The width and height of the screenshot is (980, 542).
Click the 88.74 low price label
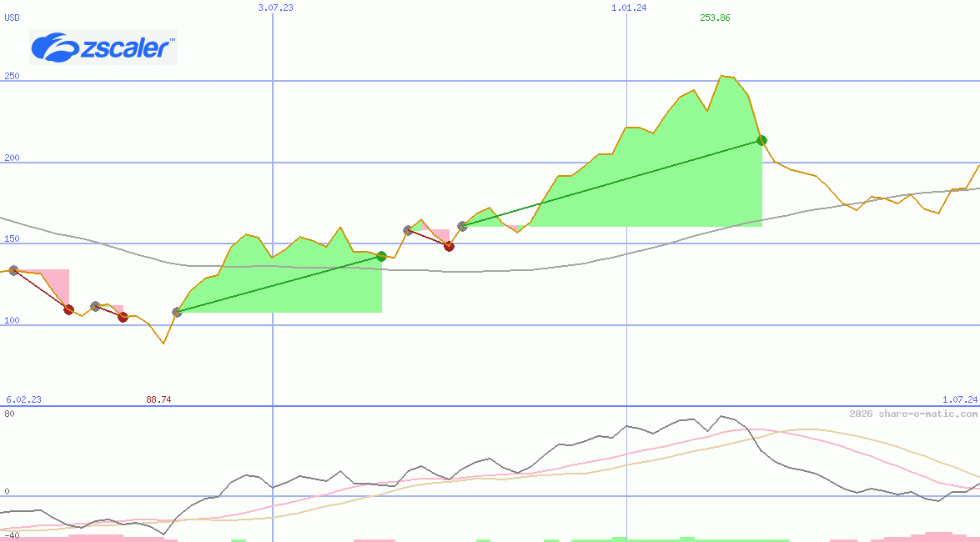[158, 399]
